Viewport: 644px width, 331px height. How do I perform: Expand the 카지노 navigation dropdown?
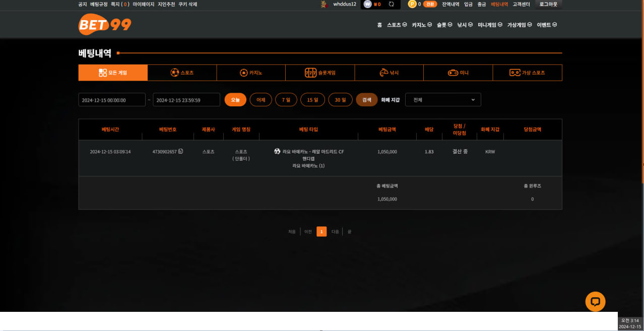421,25
